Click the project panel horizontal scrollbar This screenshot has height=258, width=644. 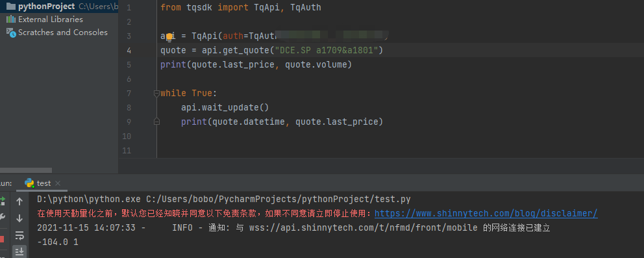coord(26,170)
